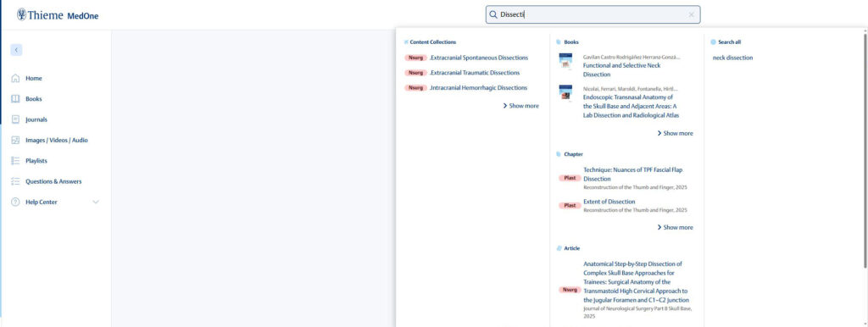Click the Books heading icon in results
Viewport: 868px width, 327px height.
pyautogui.click(x=559, y=42)
